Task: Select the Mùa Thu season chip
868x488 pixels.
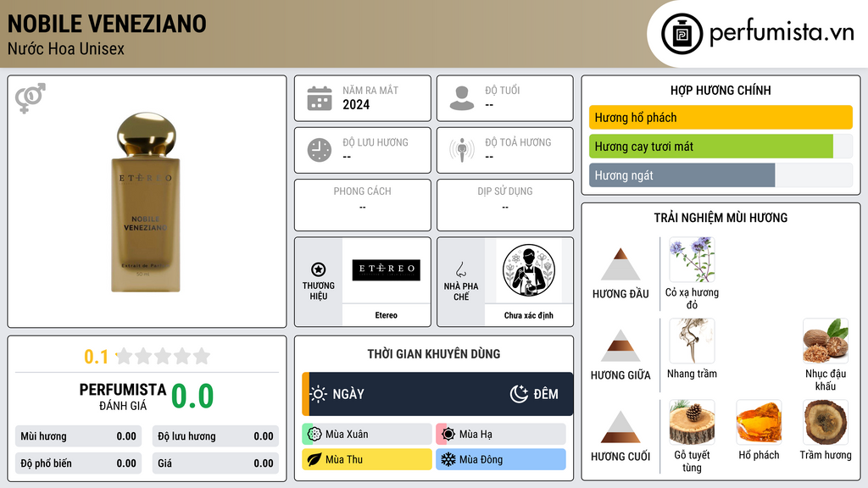Action: click(367, 459)
